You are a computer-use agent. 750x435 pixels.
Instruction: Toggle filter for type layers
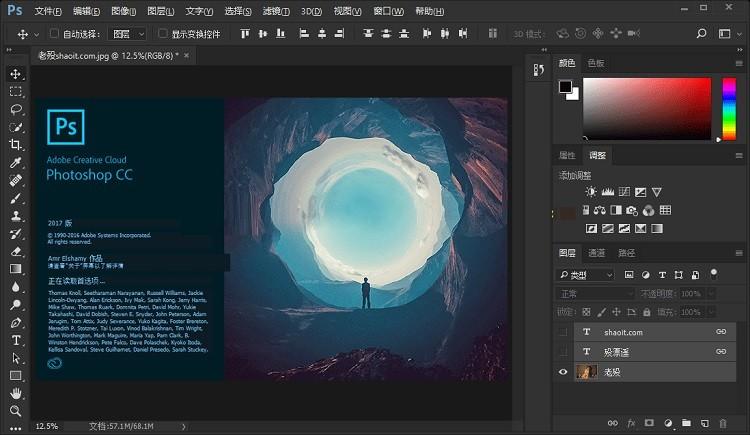click(x=662, y=275)
